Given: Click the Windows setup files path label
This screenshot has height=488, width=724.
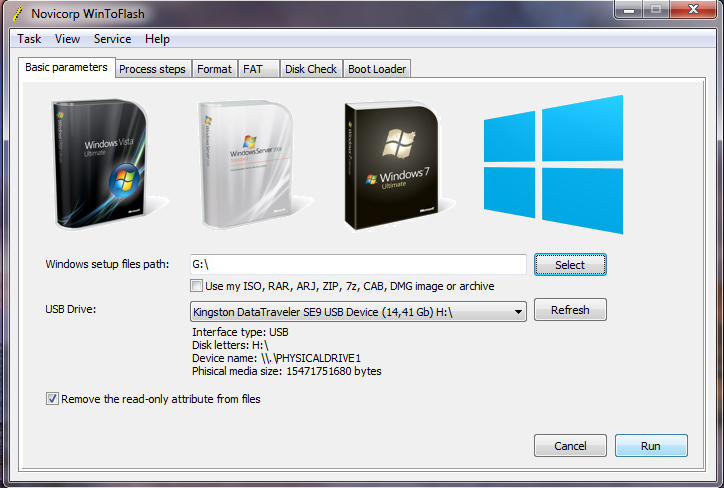Looking at the screenshot, I should coord(107,264).
